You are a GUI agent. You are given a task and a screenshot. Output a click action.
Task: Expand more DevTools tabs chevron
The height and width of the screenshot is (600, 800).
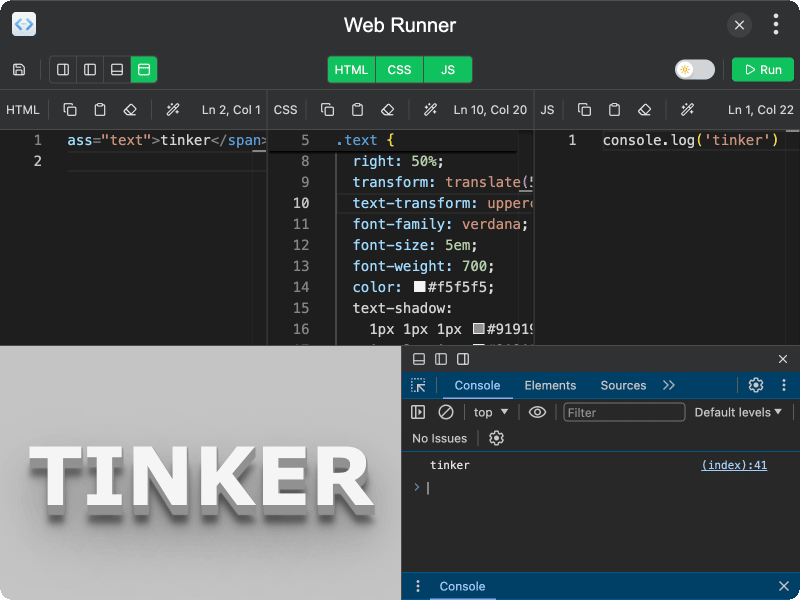[669, 385]
